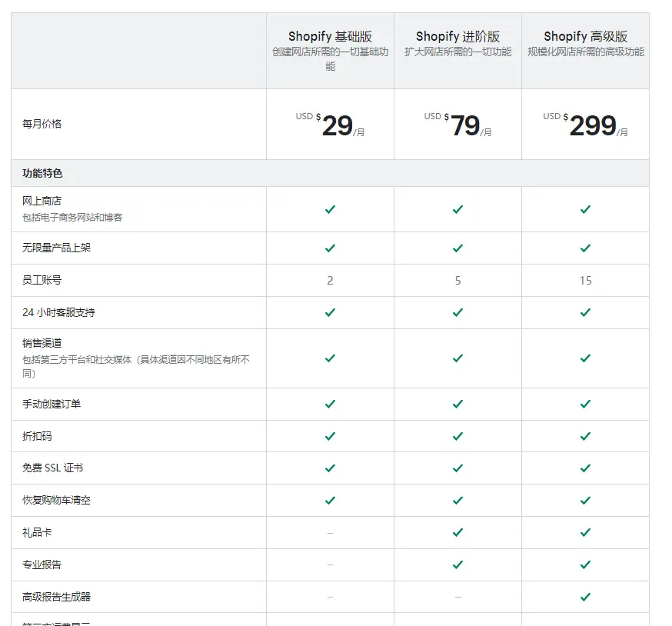Click the 无限量产品上架 checkmark under Shopify 进阶版
The image size is (672, 626).
tap(457, 248)
